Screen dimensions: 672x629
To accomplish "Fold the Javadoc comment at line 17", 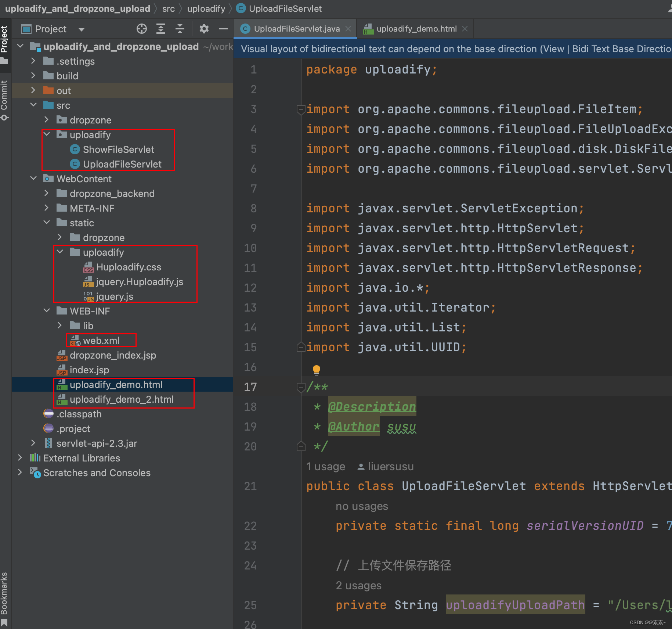I will point(301,387).
